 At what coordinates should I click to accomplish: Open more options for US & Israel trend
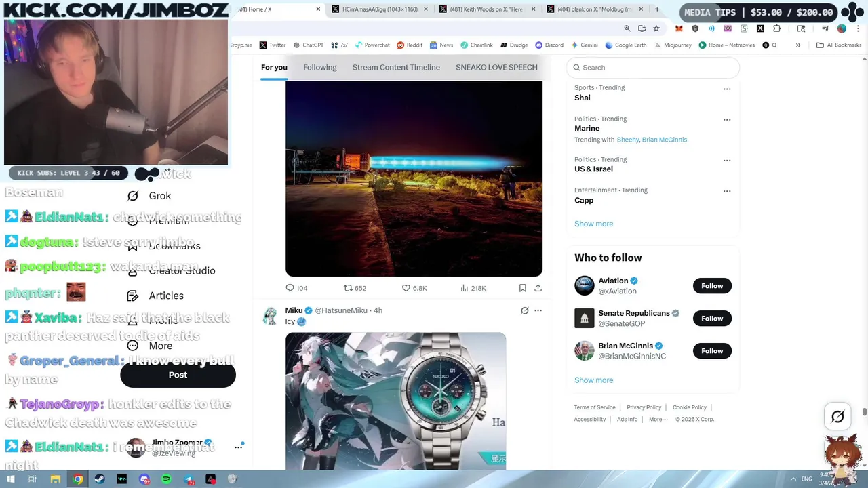(x=727, y=161)
